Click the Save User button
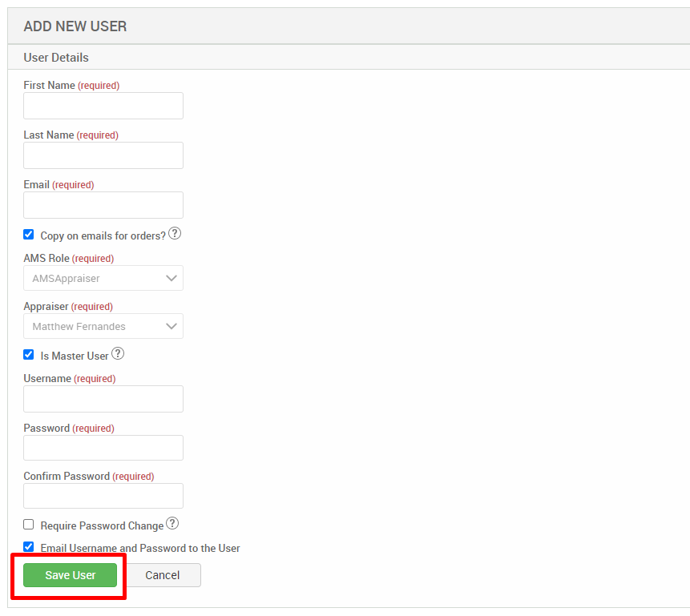 tap(70, 574)
